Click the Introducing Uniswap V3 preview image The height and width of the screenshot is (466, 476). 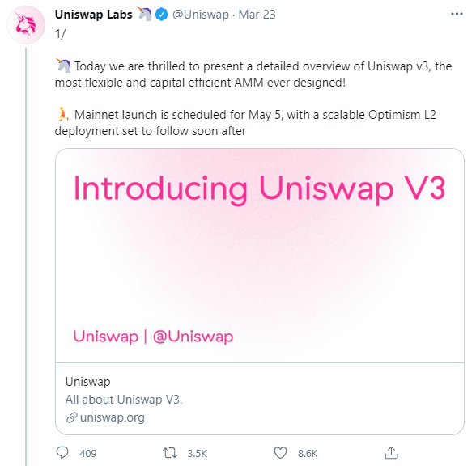tap(260, 256)
